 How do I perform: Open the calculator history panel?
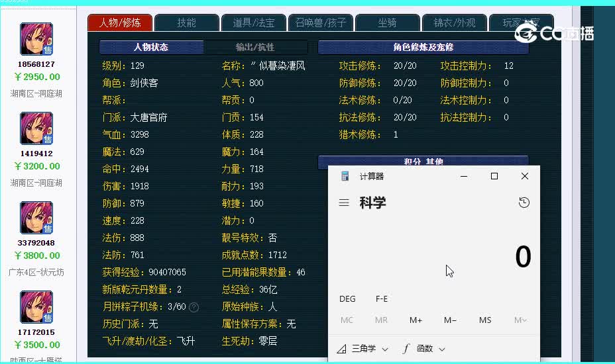tap(524, 203)
